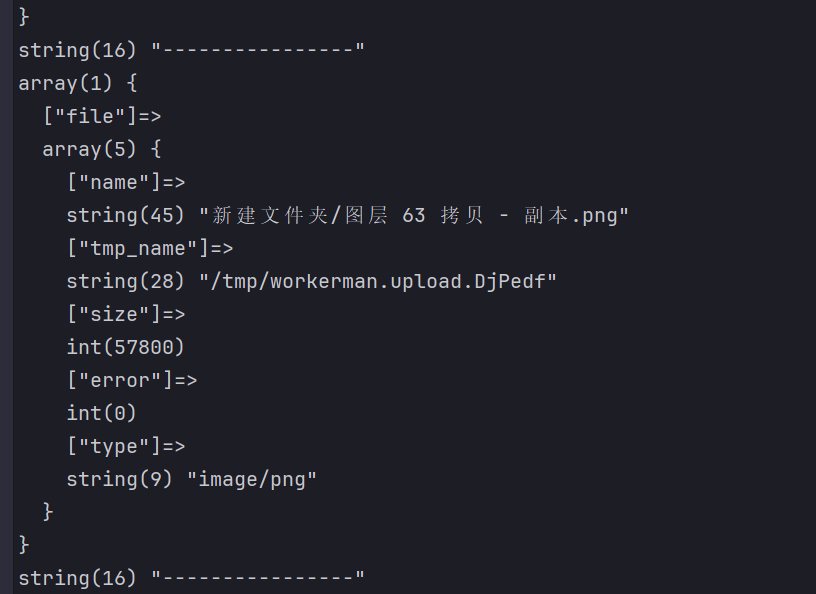Click the ["name"]=> key

tap(126, 182)
